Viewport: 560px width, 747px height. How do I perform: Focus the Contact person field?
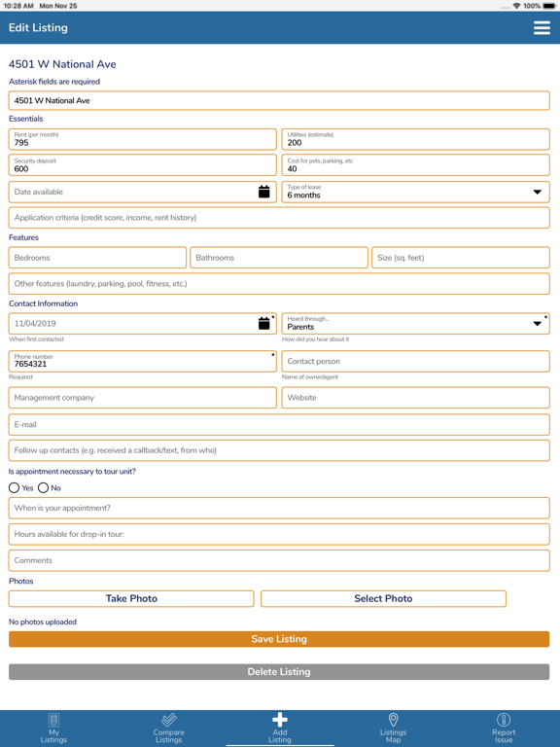[x=416, y=362]
